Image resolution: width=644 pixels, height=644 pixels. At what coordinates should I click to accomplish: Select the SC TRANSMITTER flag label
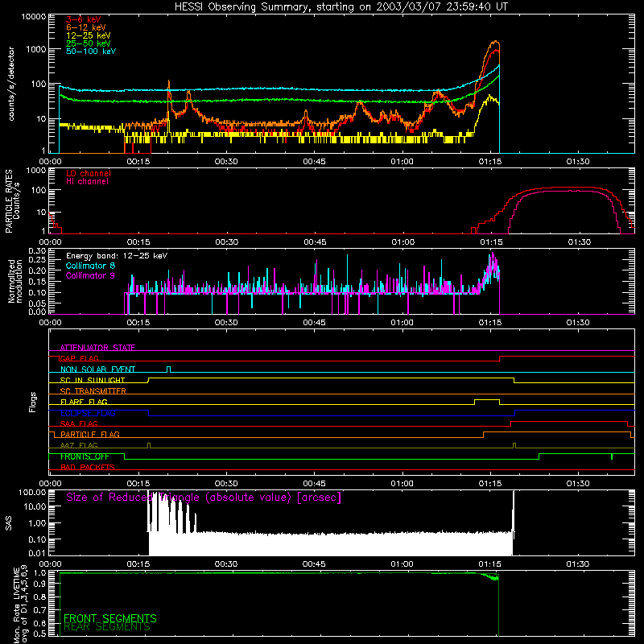[x=93, y=391]
